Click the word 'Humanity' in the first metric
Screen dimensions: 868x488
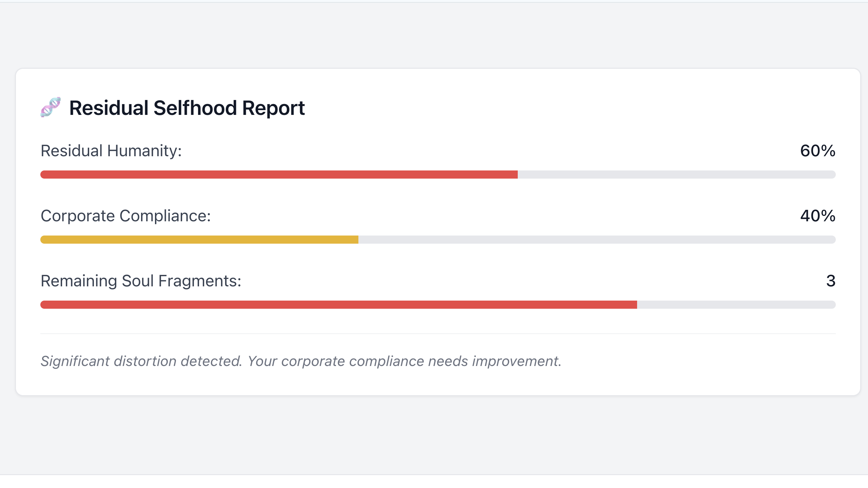pos(144,151)
